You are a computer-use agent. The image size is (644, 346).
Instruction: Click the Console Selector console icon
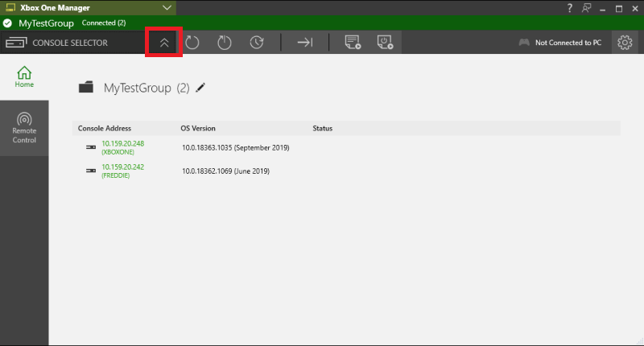pyautogui.click(x=16, y=43)
